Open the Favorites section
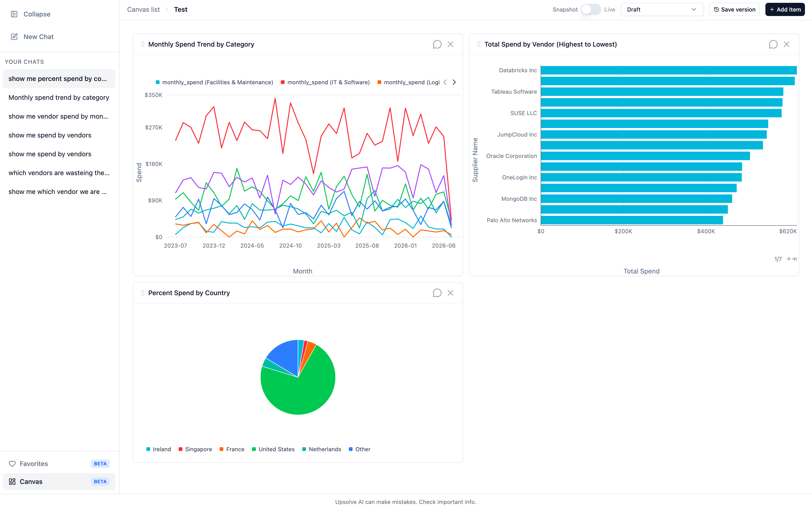This screenshot has height=507, width=812. (x=59, y=464)
